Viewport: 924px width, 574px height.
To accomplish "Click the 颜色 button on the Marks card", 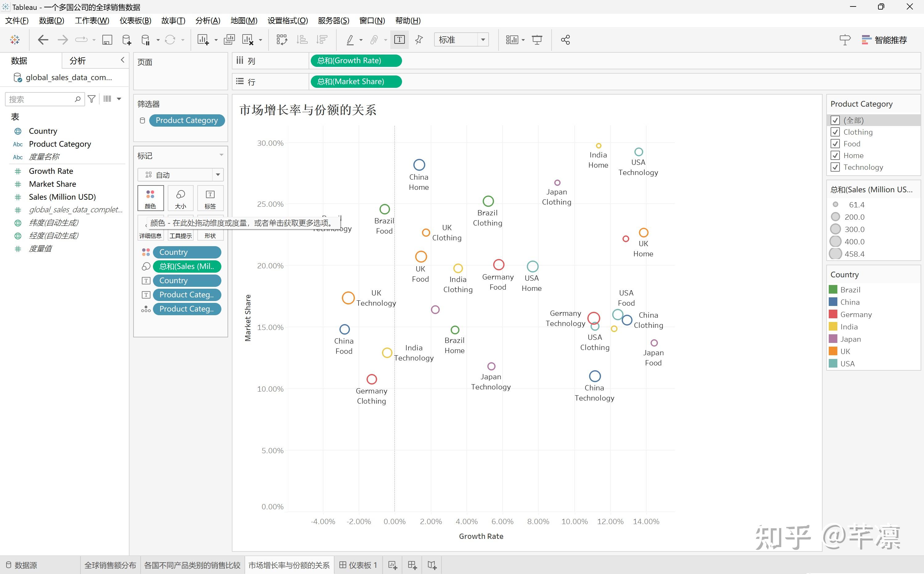I will (x=150, y=198).
